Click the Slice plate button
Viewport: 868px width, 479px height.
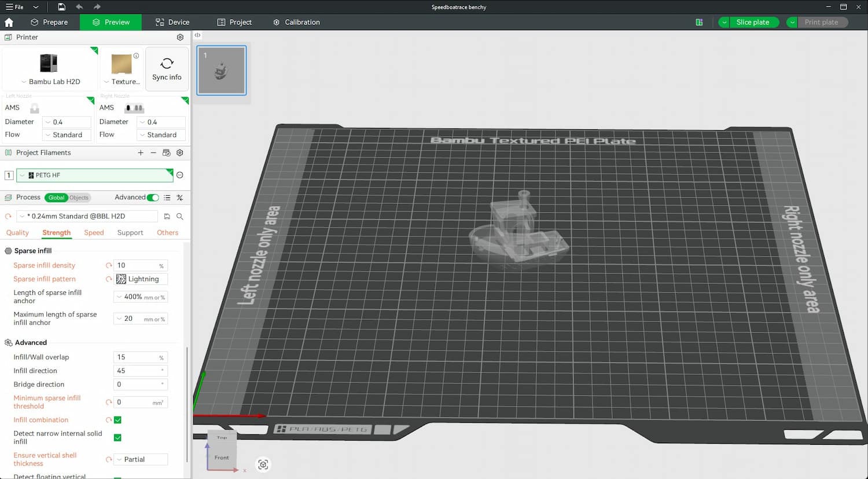(x=753, y=22)
